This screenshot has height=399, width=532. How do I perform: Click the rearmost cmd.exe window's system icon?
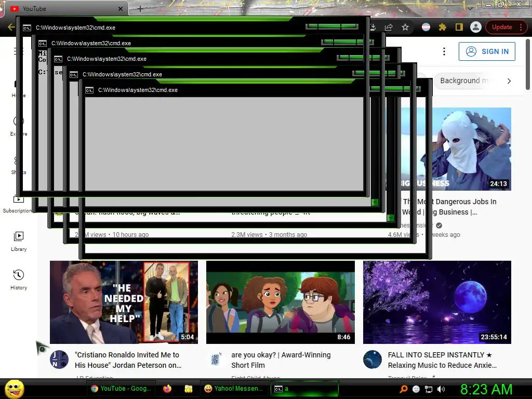(x=27, y=28)
